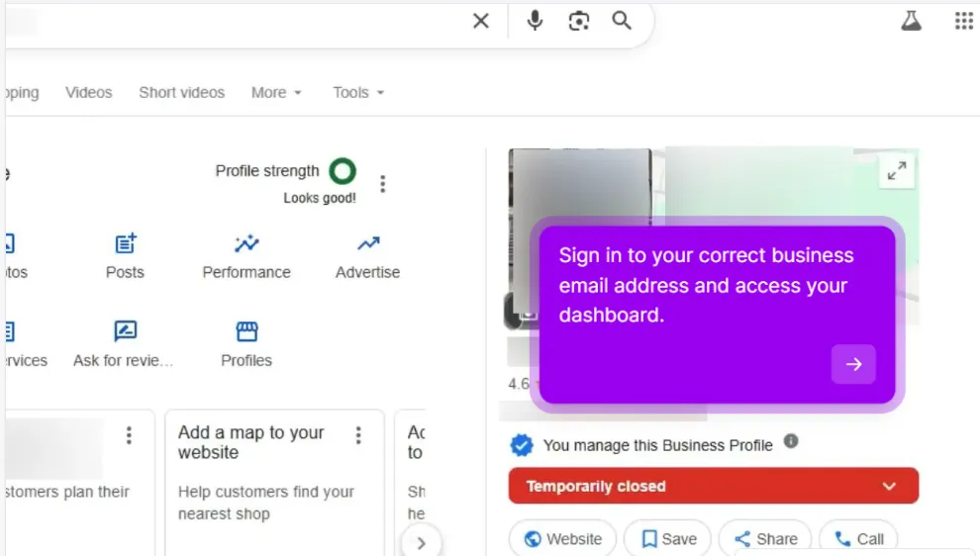The width and height of the screenshot is (980, 556).
Task: Open the Google apps grid icon
Action: [x=964, y=21]
